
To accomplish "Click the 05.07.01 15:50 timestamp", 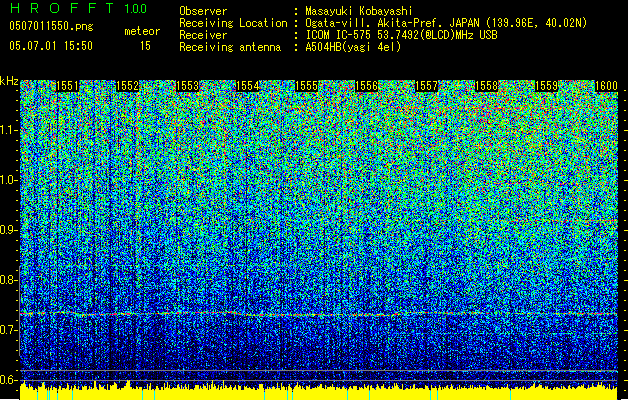I will (x=50, y=46).
